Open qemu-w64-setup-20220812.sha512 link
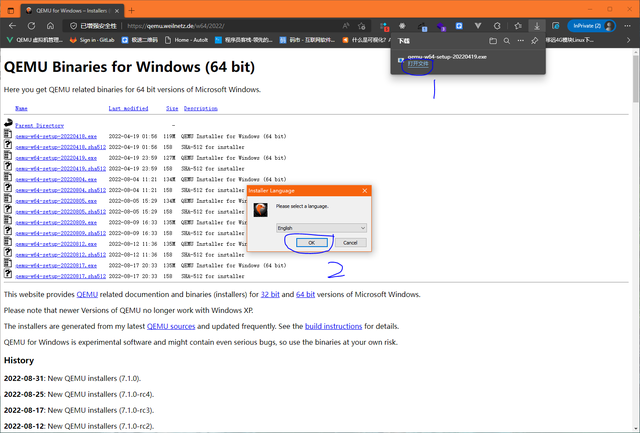The image size is (640, 433). point(60,255)
